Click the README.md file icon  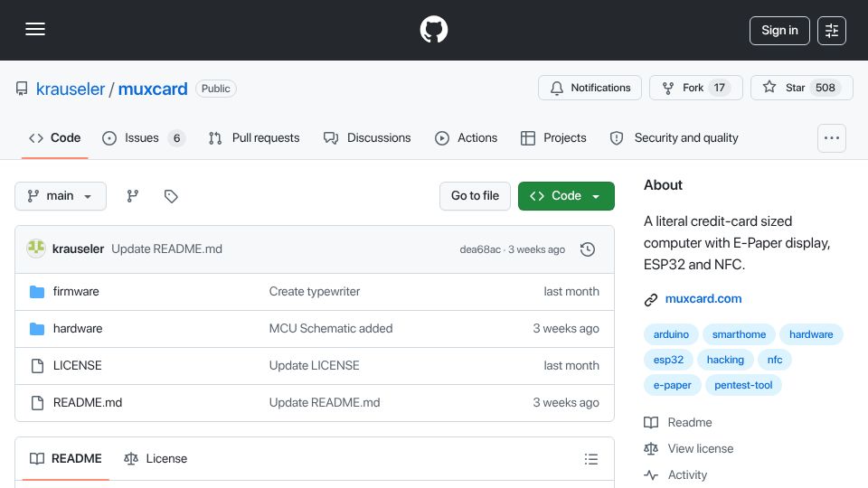point(37,403)
